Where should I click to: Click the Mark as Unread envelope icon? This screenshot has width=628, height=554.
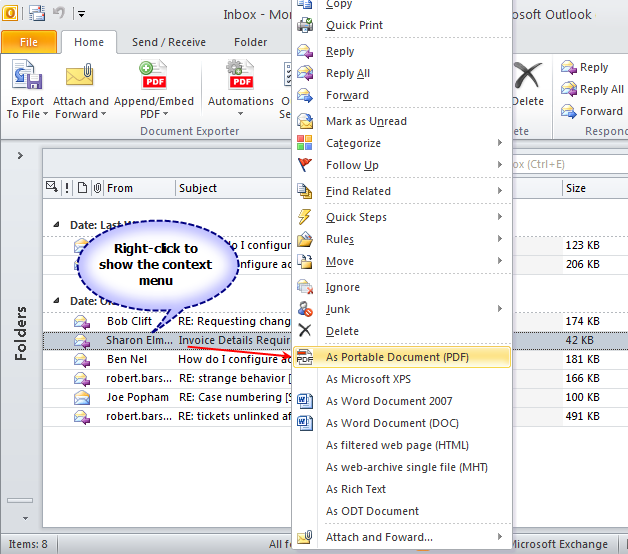coord(305,121)
